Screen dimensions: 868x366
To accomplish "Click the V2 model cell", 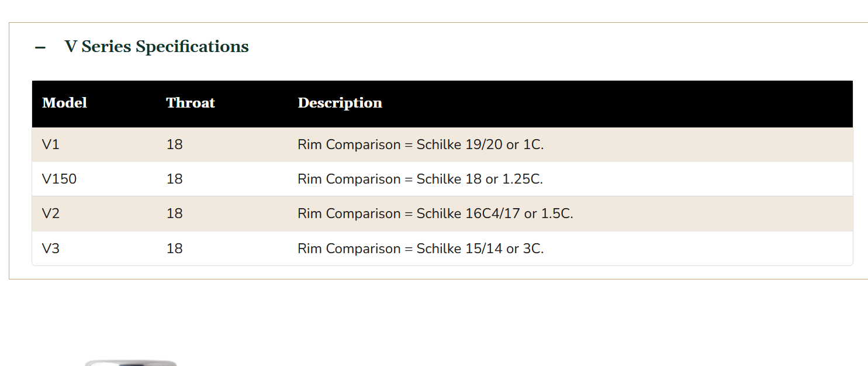I will click(x=51, y=214).
